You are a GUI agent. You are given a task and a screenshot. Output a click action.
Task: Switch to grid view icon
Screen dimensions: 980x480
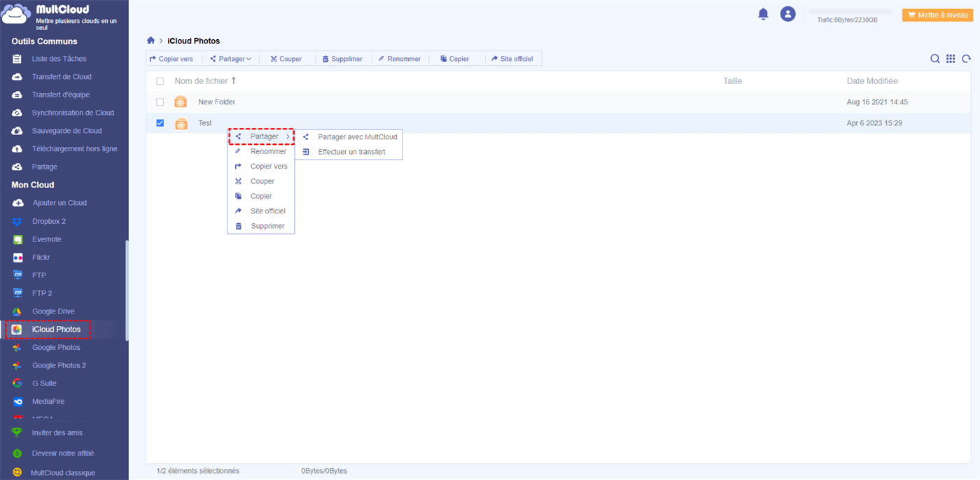[x=951, y=59]
